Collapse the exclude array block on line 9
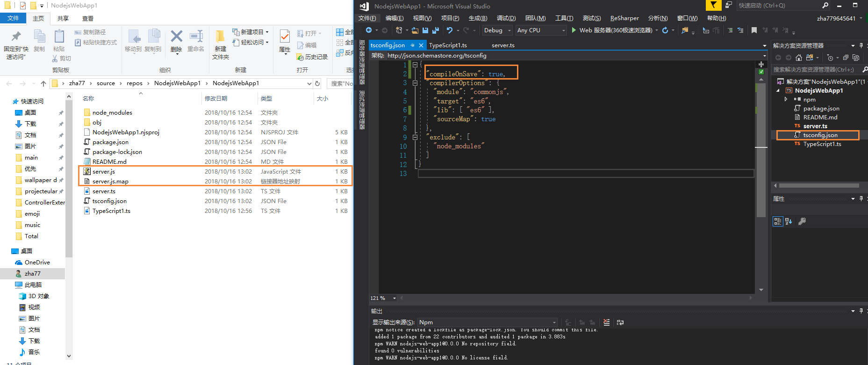This screenshot has width=868, height=365. [x=415, y=137]
